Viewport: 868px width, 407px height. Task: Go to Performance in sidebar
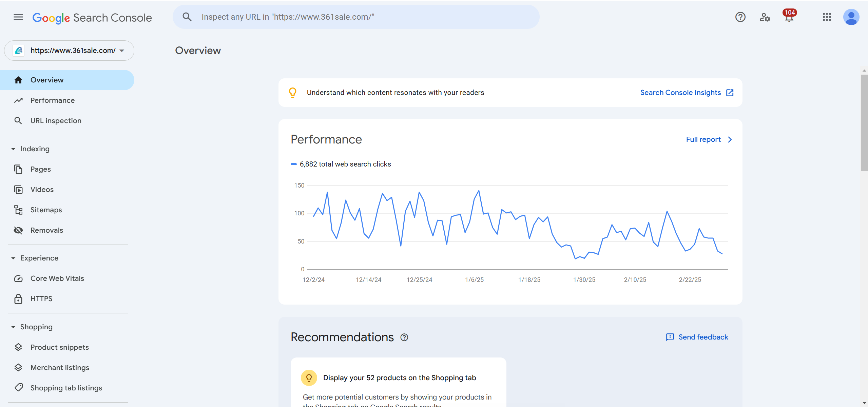[x=52, y=100]
